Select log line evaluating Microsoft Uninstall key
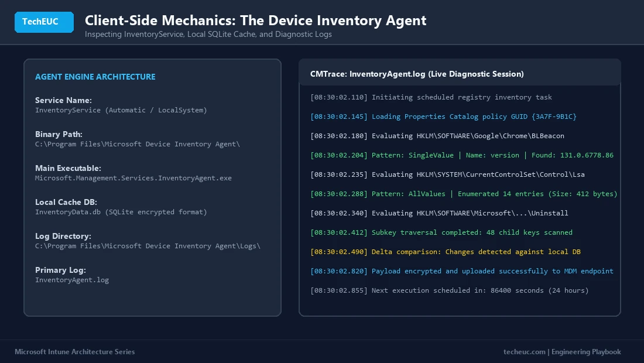Image resolution: width=644 pixels, height=363 pixels. point(440,213)
